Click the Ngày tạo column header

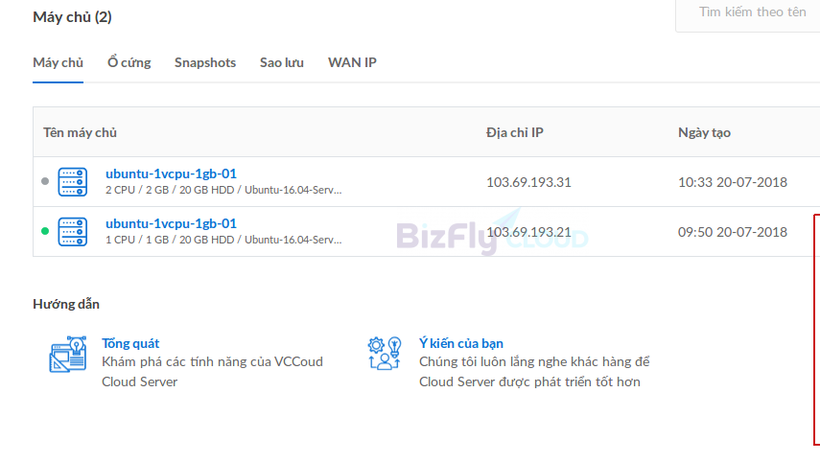[704, 132]
